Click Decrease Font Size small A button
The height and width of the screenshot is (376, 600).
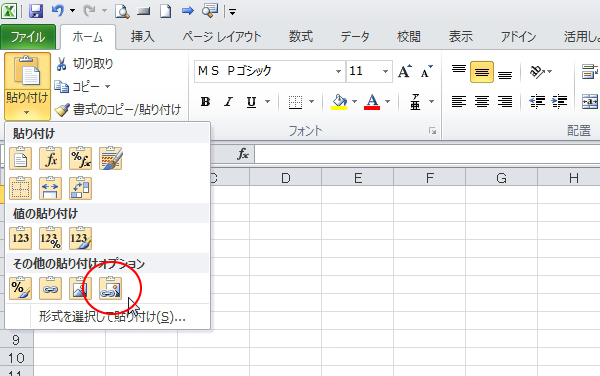[426, 72]
